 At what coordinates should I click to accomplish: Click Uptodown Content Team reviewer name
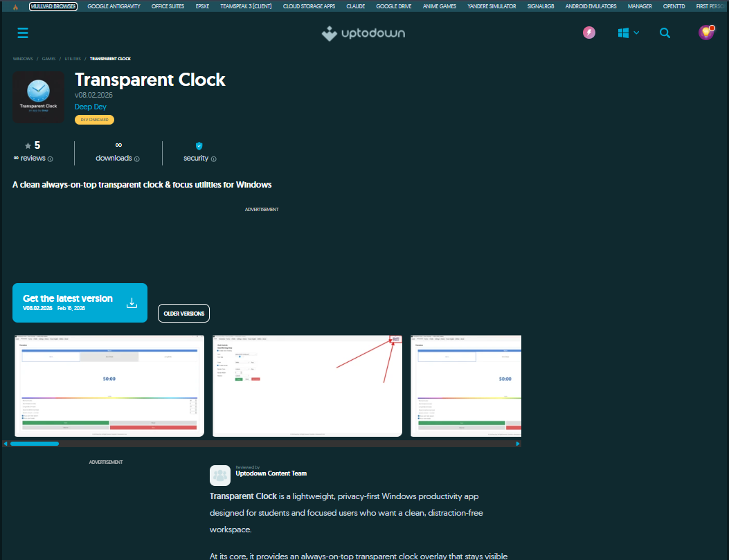click(x=271, y=473)
